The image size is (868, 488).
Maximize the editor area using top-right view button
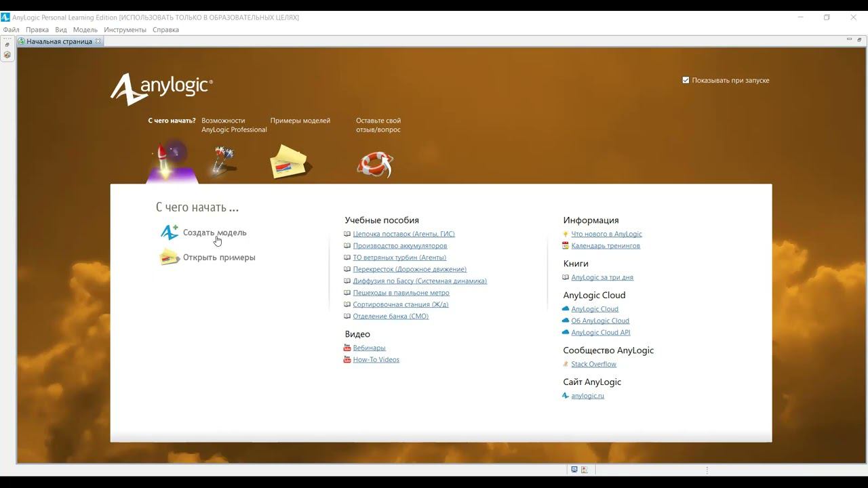[859, 40]
